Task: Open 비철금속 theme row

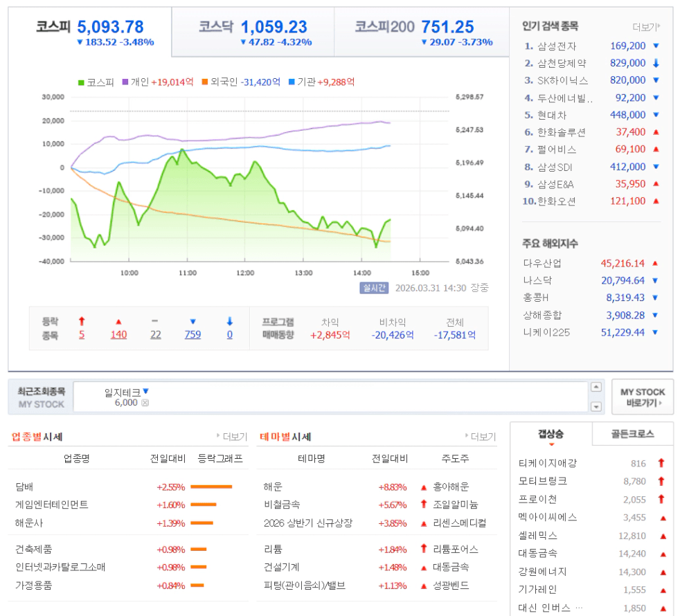Action: pyautogui.click(x=282, y=505)
